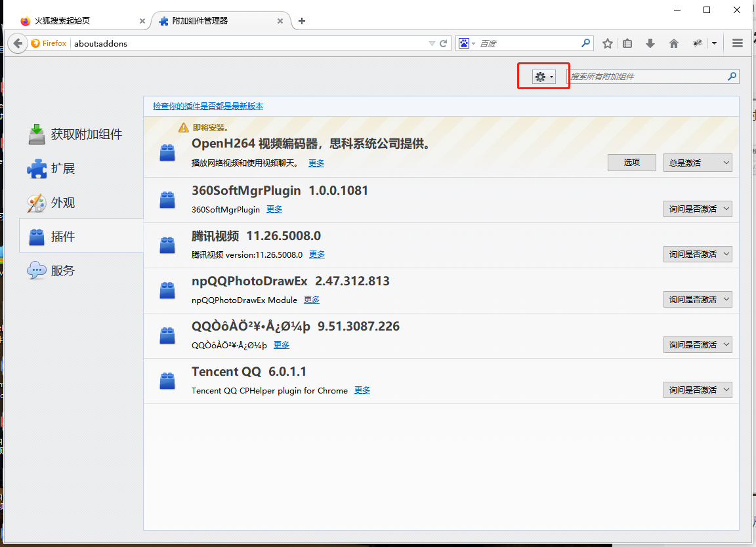Select the 附加组件管理器 tab
This screenshot has width=756, height=547.
click(220, 21)
